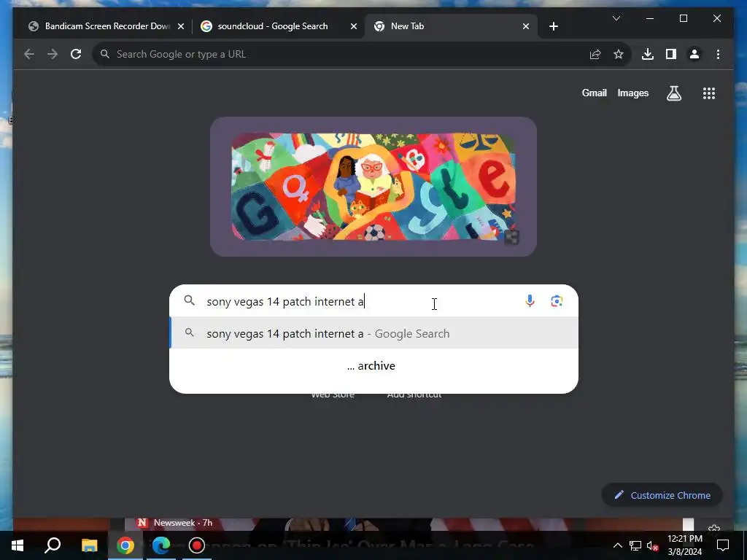The image size is (747, 560).
Task: Reload the page with the refresh icon
Action: (x=76, y=54)
